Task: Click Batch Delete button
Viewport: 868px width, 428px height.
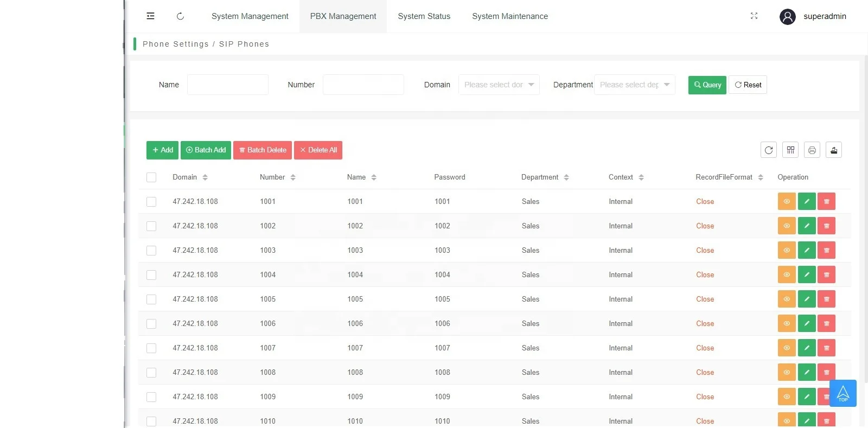Action: [263, 150]
